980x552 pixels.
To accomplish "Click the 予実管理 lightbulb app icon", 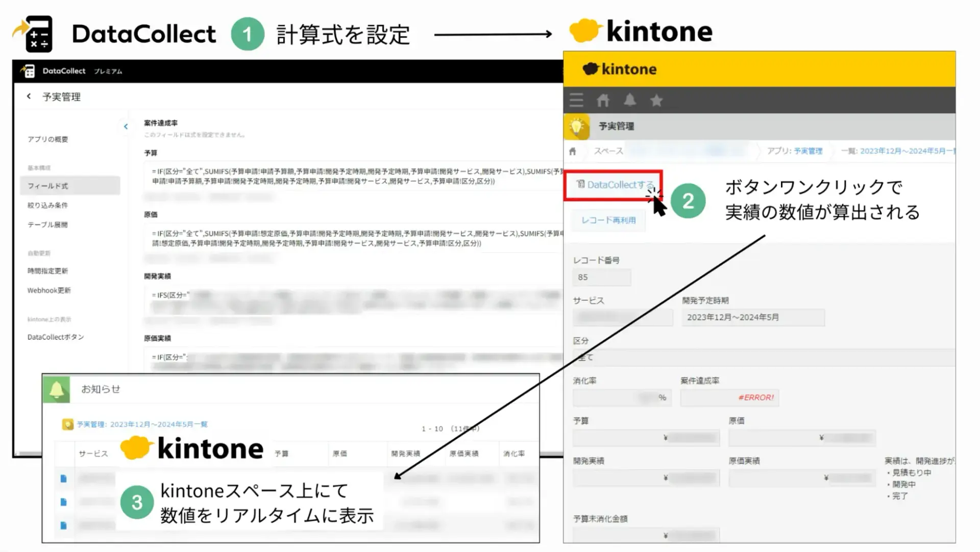I will tap(577, 127).
